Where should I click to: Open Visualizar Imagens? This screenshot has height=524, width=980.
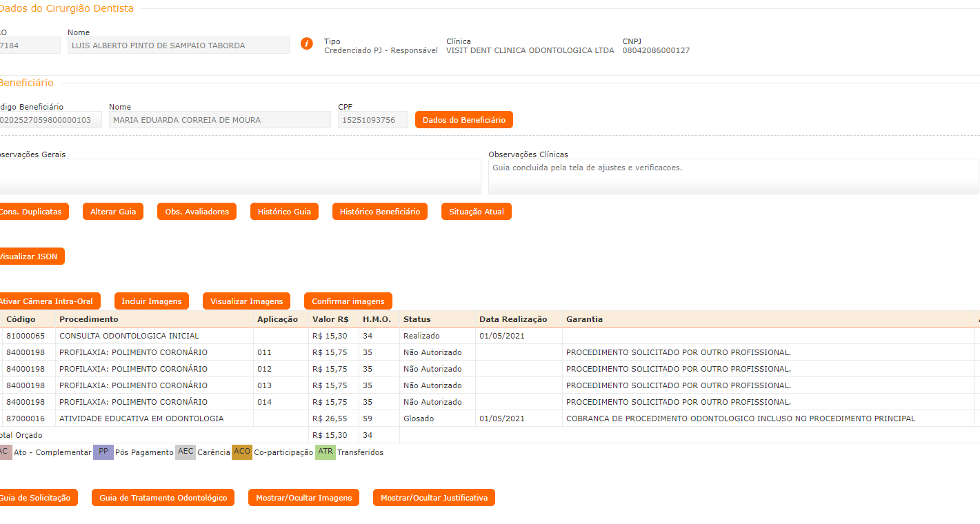(246, 301)
